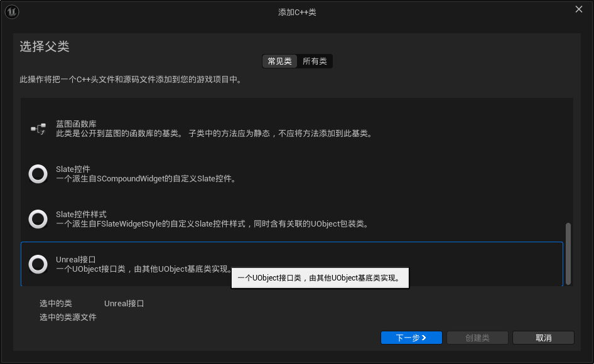Click the 取消 button
Image resolution: width=594 pixels, height=364 pixels.
[543, 338]
